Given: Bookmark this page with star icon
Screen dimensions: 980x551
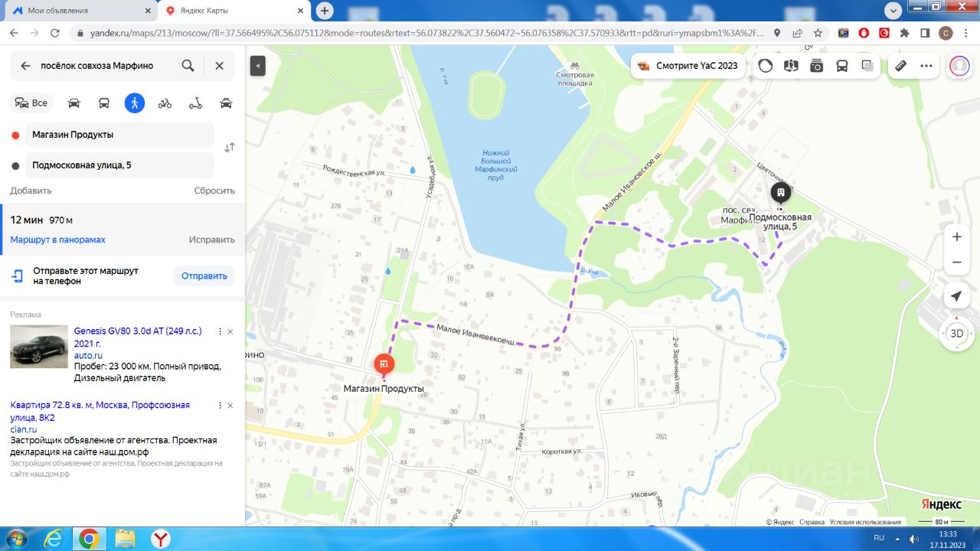Looking at the screenshot, I should point(818,33).
